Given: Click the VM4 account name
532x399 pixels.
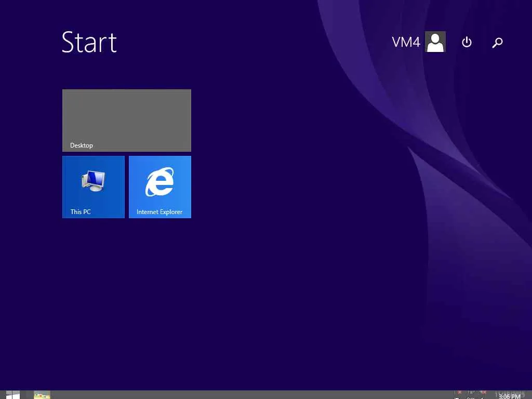Looking at the screenshot, I should pos(406,43).
